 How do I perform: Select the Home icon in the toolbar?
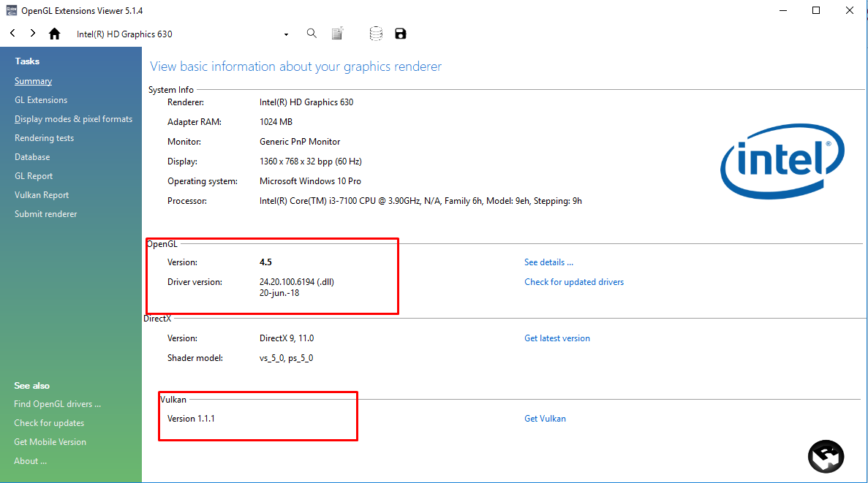(54, 33)
